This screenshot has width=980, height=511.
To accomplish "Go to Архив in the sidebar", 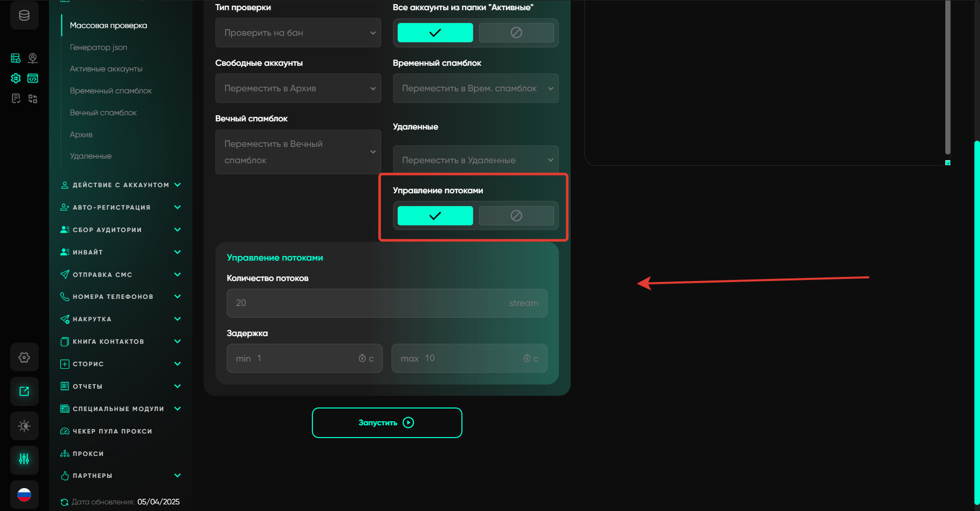I will pos(81,135).
